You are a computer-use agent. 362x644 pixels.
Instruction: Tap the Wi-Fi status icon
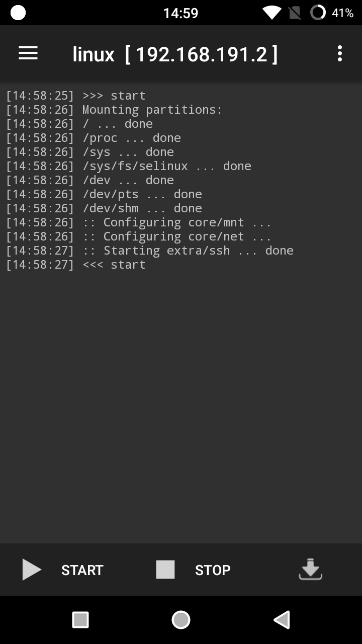pos(271,13)
